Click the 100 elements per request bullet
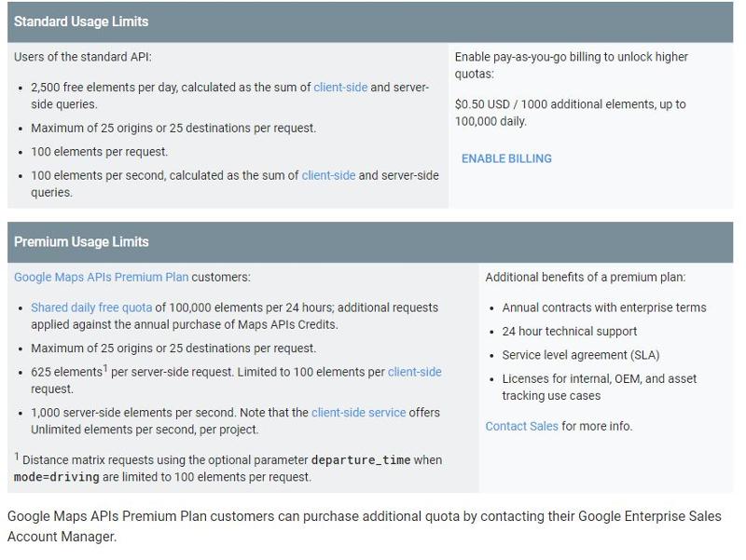The image size is (746, 560). (99, 152)
